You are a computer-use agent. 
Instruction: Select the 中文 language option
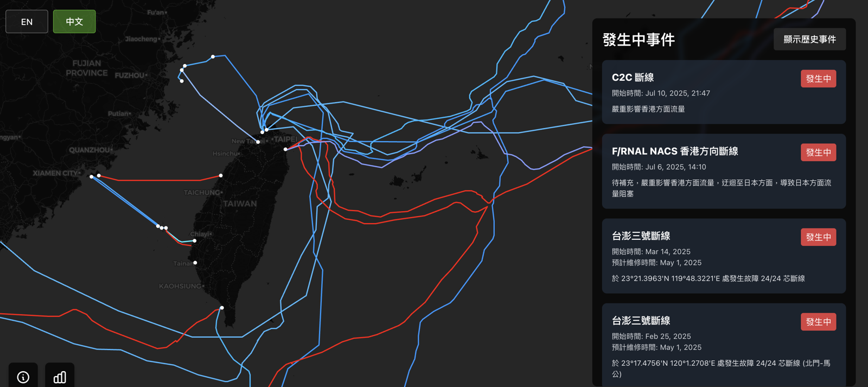(x=74, y=22)
